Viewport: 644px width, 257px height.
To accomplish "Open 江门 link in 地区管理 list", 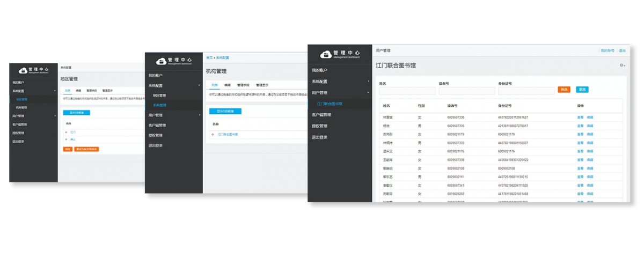I will [73, 132].
